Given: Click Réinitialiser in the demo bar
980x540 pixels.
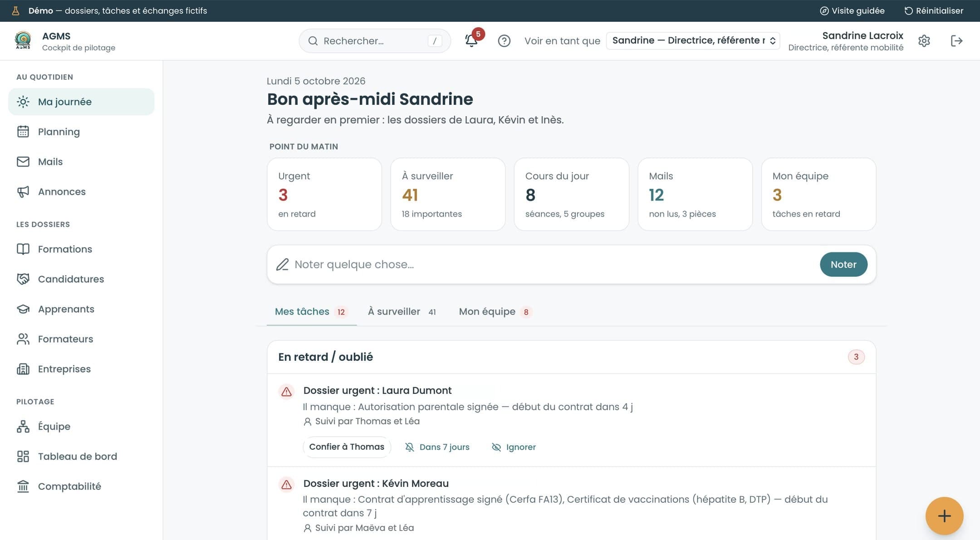Looking at the screenshot, I should (933, 11).
